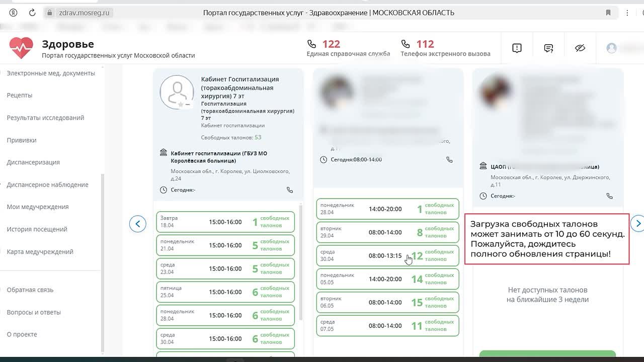Open Электронные мед. документы section
This screenshot has height=362, width=644.
(x=51, y=73)
